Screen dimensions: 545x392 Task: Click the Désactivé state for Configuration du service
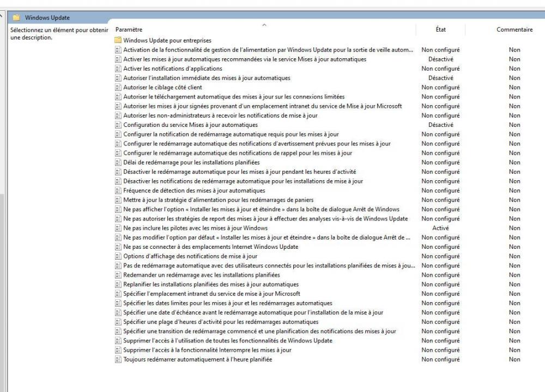[x=440, y=125]
